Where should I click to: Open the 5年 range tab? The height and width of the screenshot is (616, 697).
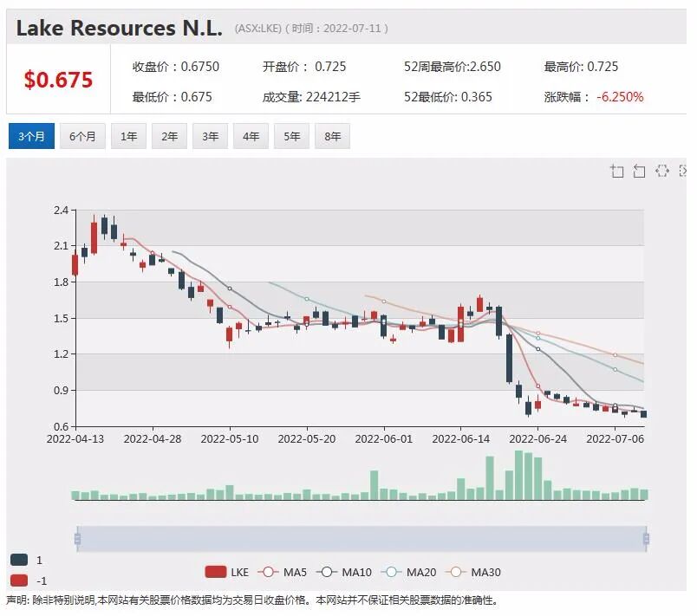pyautogui.click(x=291, y=136)
